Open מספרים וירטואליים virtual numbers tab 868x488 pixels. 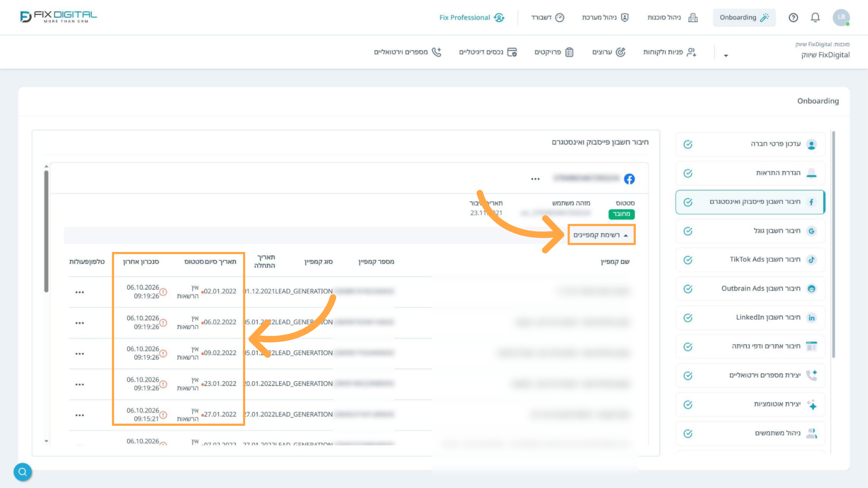408,52
